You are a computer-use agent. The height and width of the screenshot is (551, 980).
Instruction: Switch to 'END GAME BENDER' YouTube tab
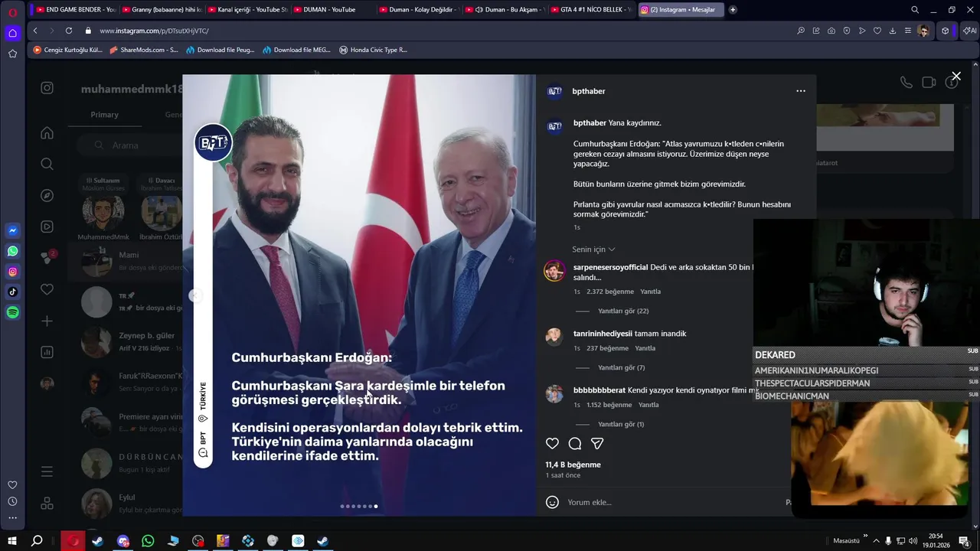click(76, 10)
